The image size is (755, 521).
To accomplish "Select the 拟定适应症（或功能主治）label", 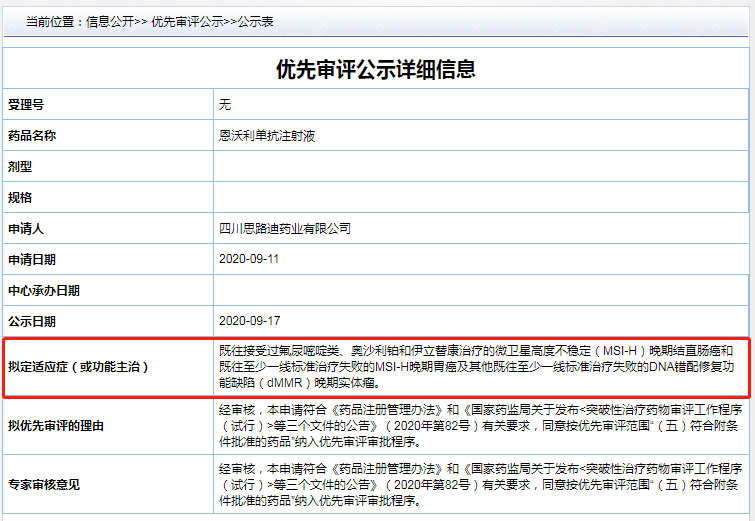I will click(78, 367).
